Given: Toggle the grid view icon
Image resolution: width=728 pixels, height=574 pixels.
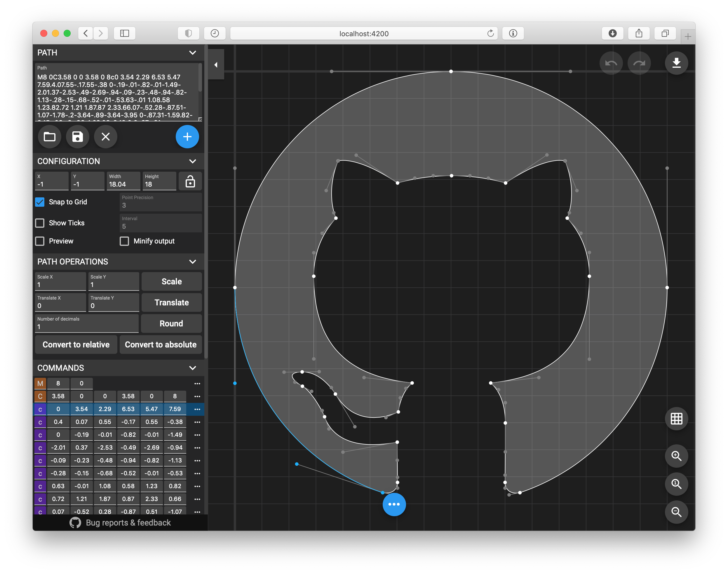Looking at the screenshot, I should (x=676, y=419).
